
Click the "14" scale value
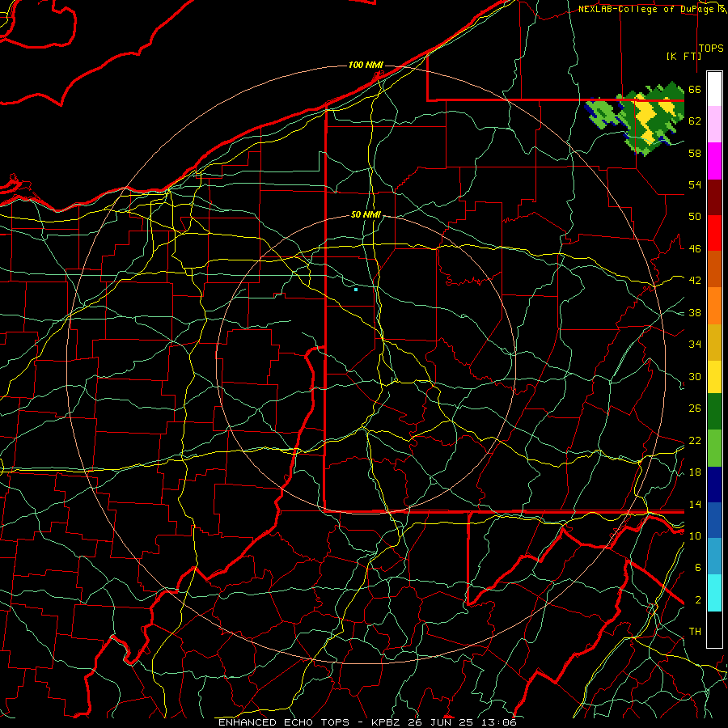[695, 504]
